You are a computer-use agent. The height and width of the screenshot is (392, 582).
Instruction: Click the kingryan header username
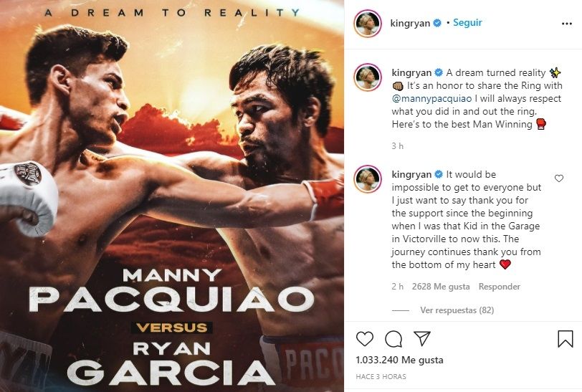pyautogui.click(x=410, y=23)
